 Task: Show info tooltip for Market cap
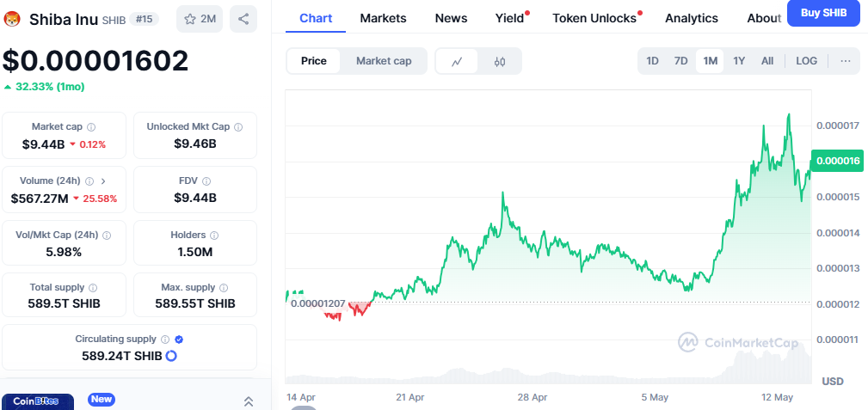point(91,126)
